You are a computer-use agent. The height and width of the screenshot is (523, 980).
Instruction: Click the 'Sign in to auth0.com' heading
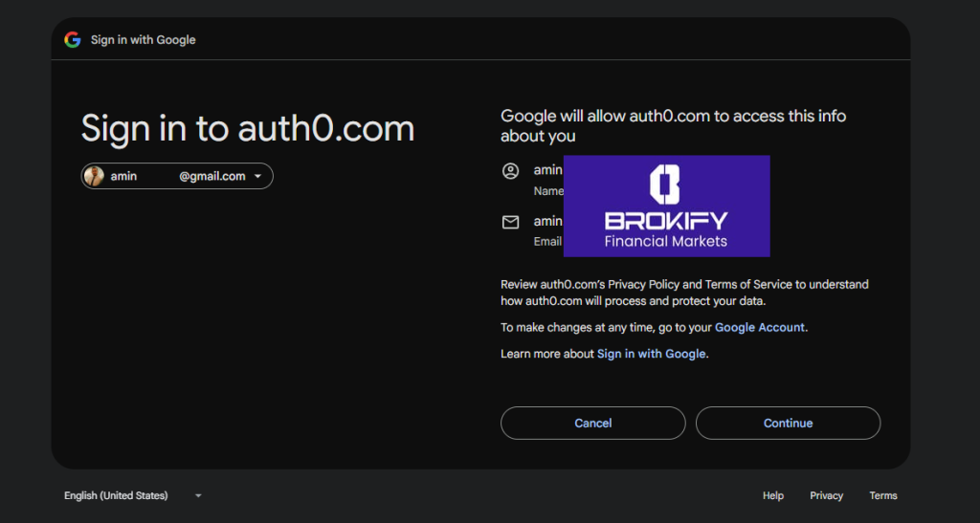247,129
